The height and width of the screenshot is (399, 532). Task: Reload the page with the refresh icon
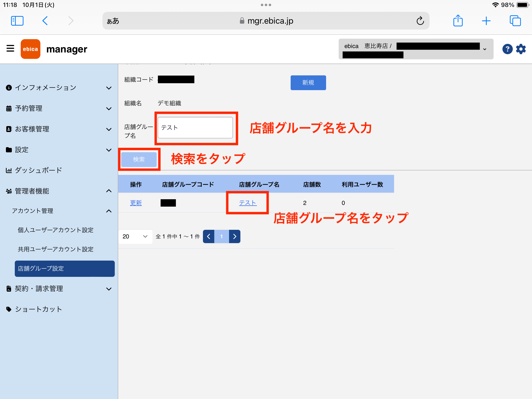coord(420,21)
